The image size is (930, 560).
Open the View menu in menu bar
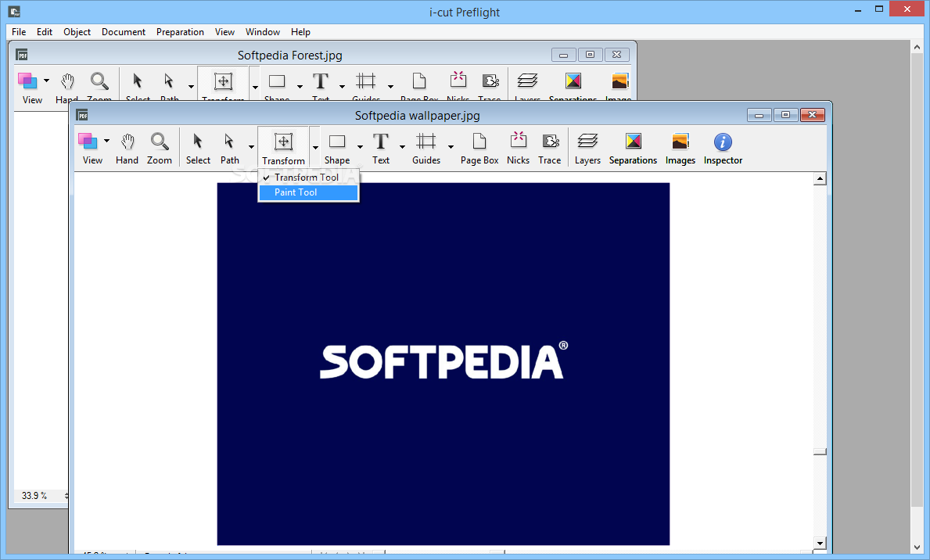[224, 32]
